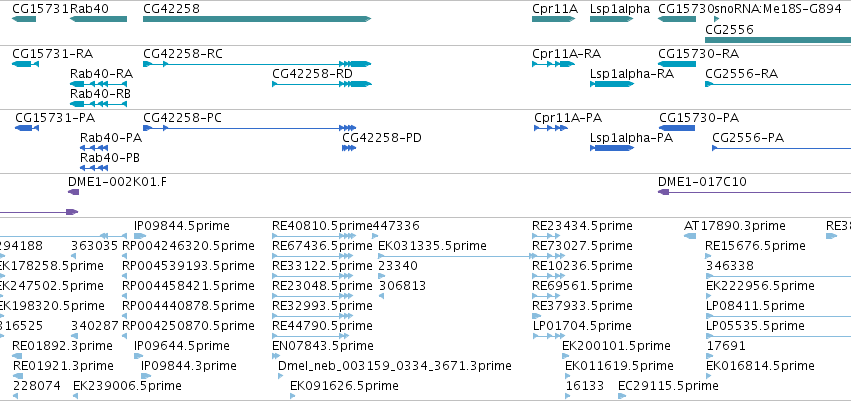
Task: Click the CG15730-PA protein bar
Action: pos(677,128)
